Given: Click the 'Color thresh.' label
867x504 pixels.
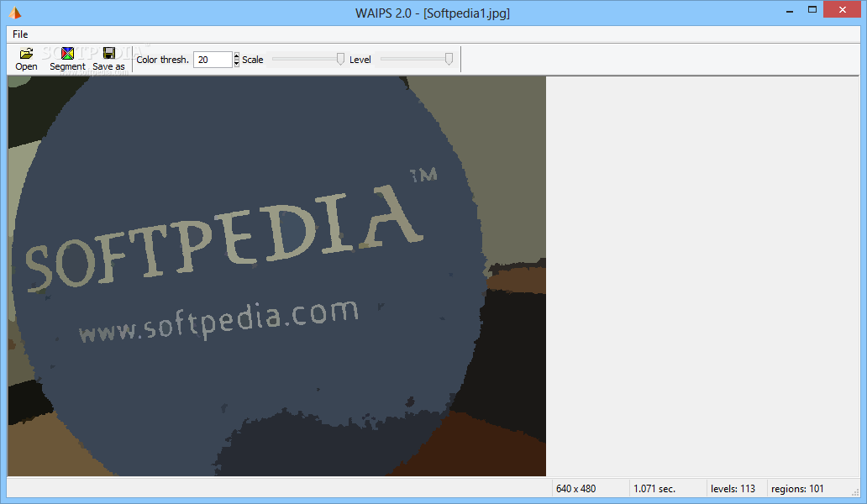Looking at the screenshot, I should click(163, 60).
